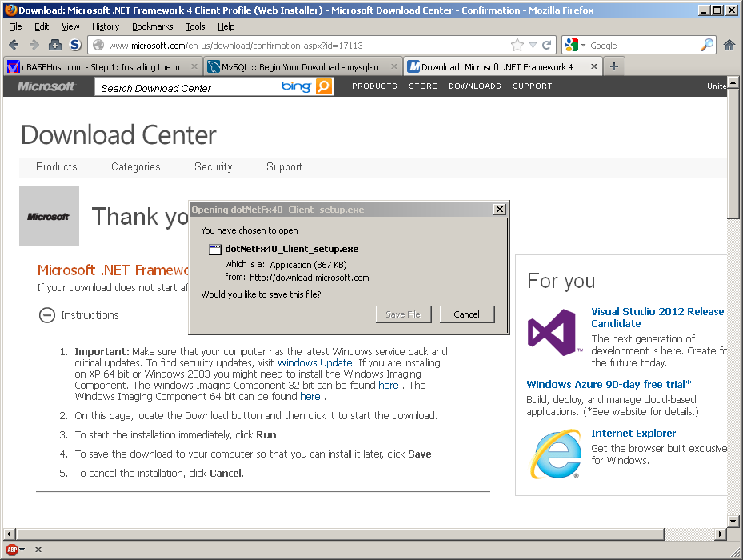Close the Opening dotNetFx40 dialog
The image size is (743, 560).
pyautogui.click(x=499, y=210)
